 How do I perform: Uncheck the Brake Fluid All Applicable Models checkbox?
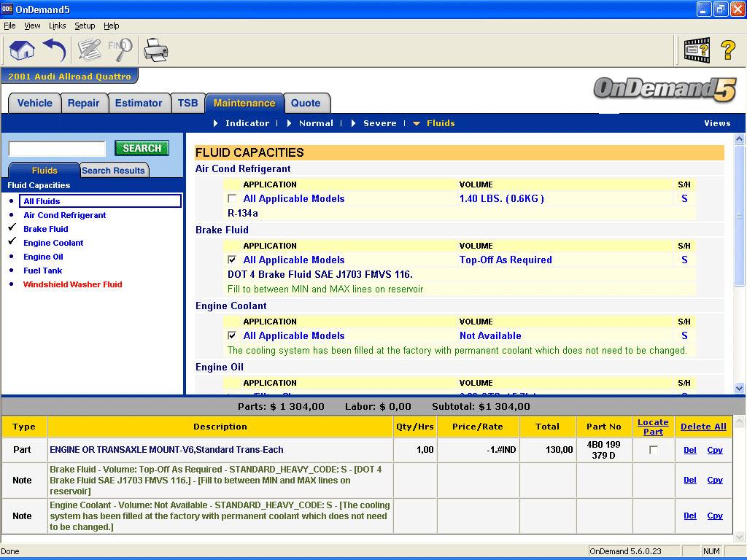pos(232,260)
